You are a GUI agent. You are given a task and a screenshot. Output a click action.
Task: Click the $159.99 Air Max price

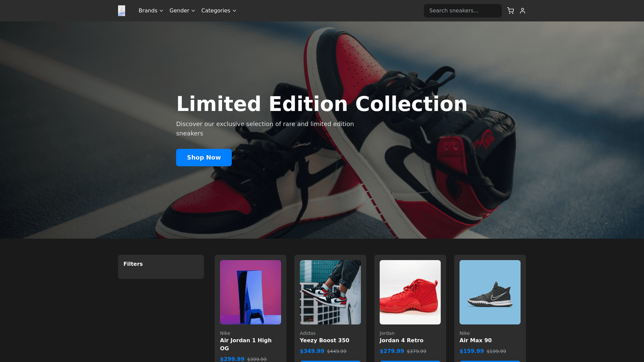pos(472,351)
